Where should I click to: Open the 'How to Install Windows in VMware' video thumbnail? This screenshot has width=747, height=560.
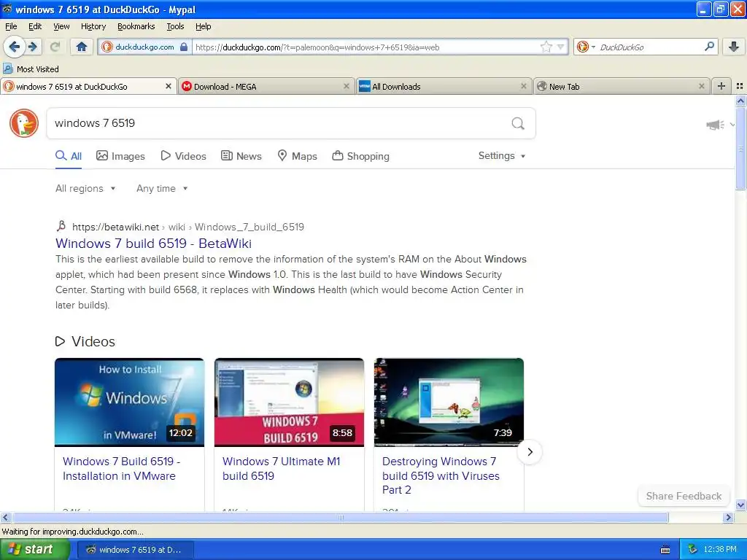130,402
